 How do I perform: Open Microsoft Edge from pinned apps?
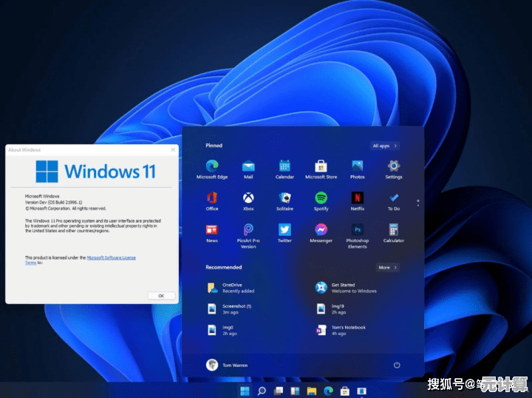click(212, 167)
